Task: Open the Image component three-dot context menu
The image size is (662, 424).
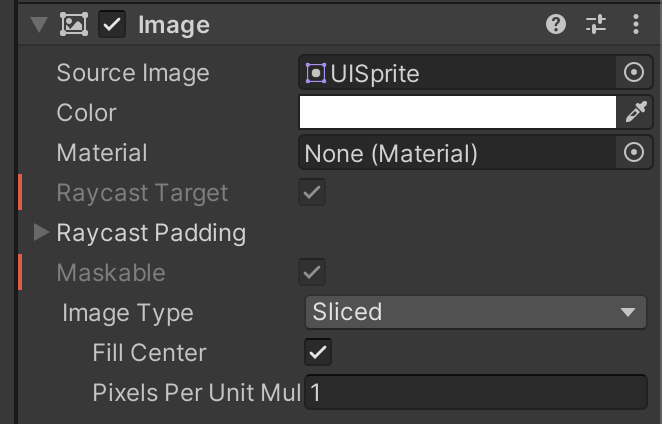Action: point(636,24)
